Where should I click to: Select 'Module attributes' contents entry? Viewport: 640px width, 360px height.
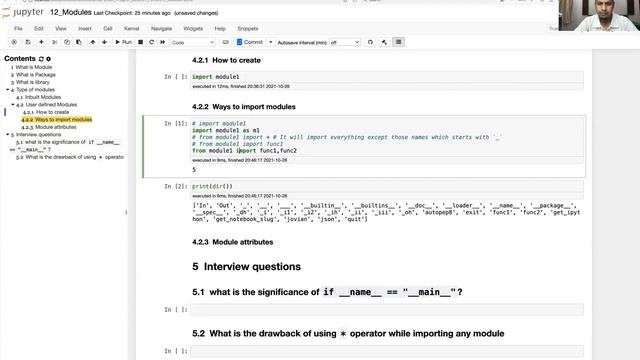(x=56, y=127)
